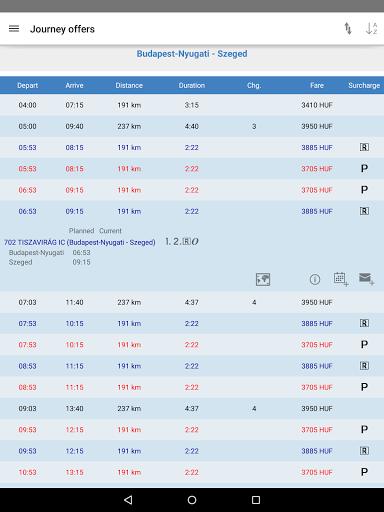Tap R surcharge icon on blue 05:53 row
The height and width of the screenshot is (512, 384).
[364, 147]
